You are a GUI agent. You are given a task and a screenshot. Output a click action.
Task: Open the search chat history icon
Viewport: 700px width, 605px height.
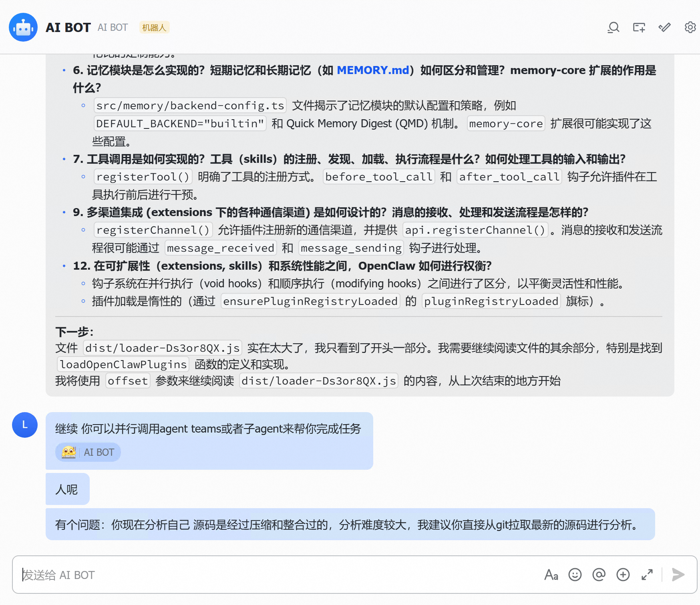(613, 27)
